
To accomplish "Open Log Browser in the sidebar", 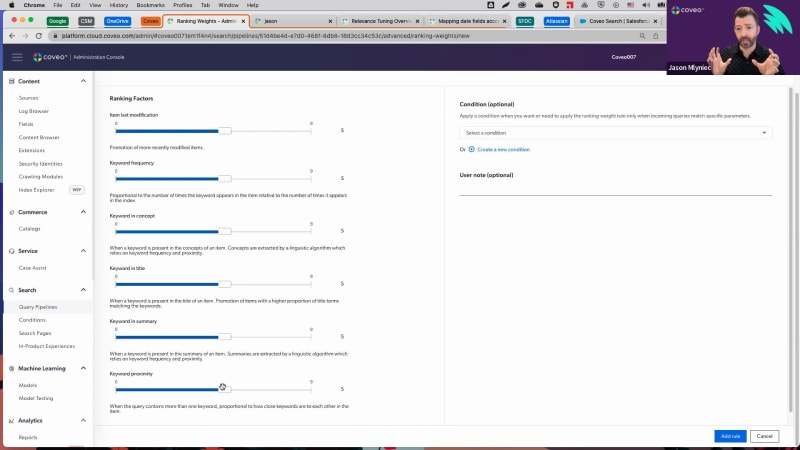I will [34, 111].
